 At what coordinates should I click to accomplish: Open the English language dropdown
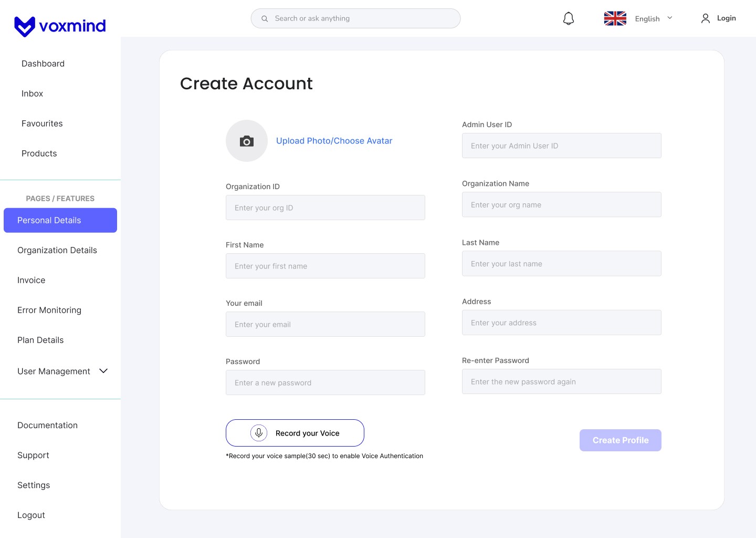(x=654, y=18)
